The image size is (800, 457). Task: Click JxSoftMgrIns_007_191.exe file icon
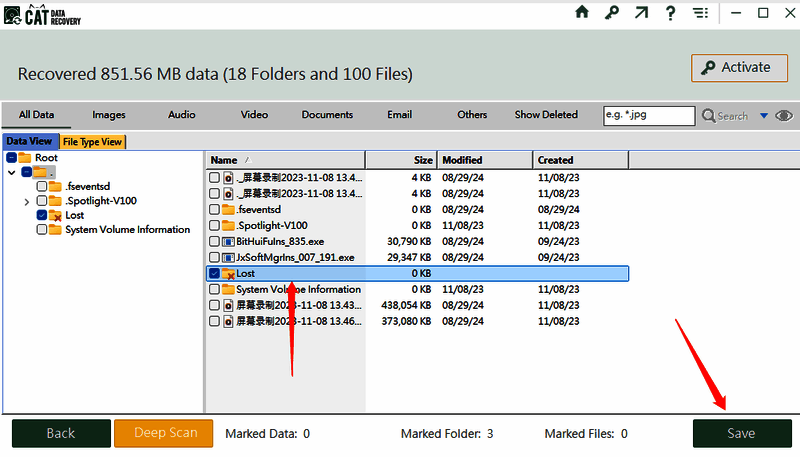[x=228, y=258]
